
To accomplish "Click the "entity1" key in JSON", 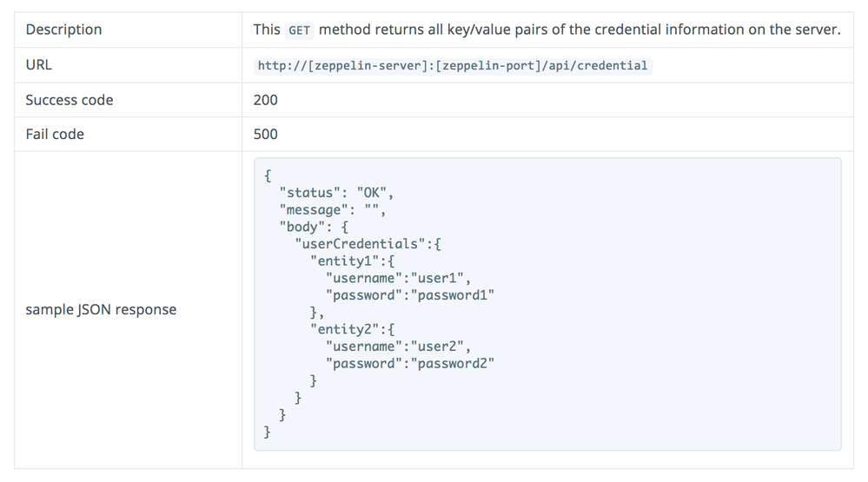I will [347, 261].
